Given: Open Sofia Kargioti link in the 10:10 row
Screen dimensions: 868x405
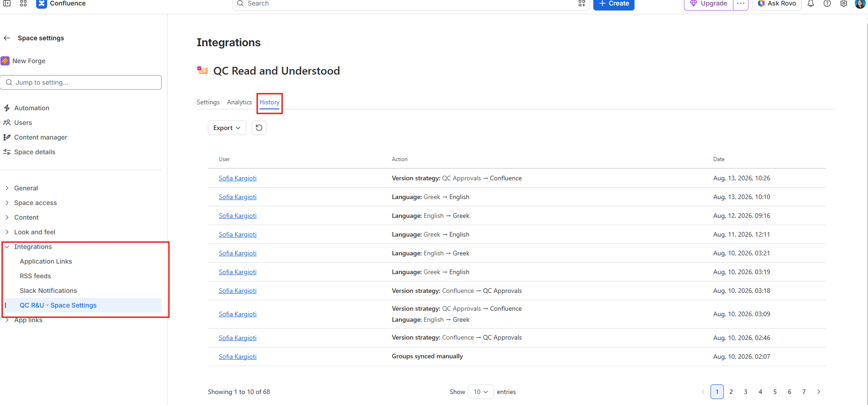Looking at the screenshot, I should point(238,197).
